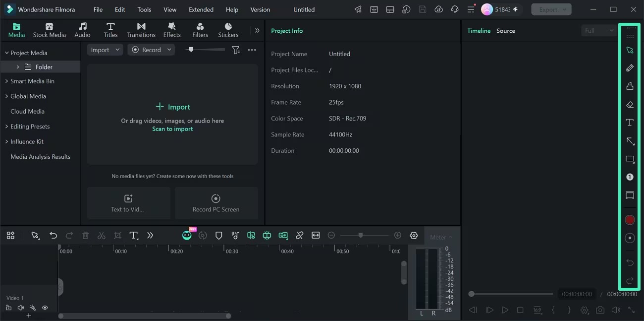This screenshot has width=644, height=321.
Task: Switch to the Audio panel
Action: pyautogui.click(x=82, y=30)
